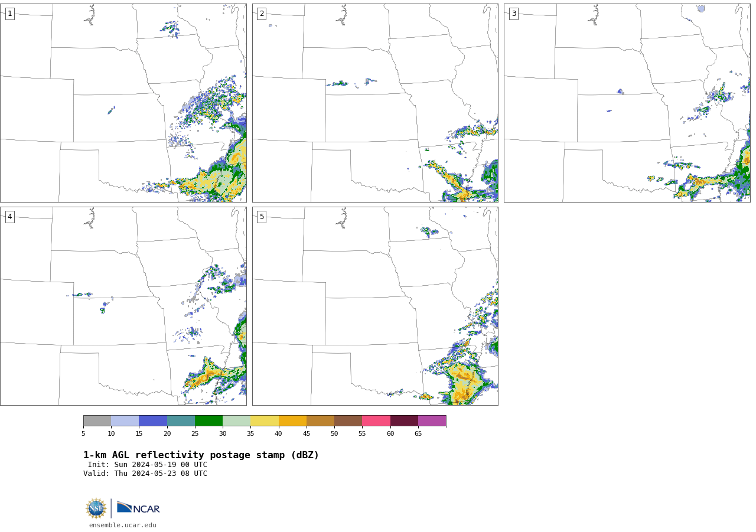Click the purple 65+ dBZ swatch

pos(432,421)
